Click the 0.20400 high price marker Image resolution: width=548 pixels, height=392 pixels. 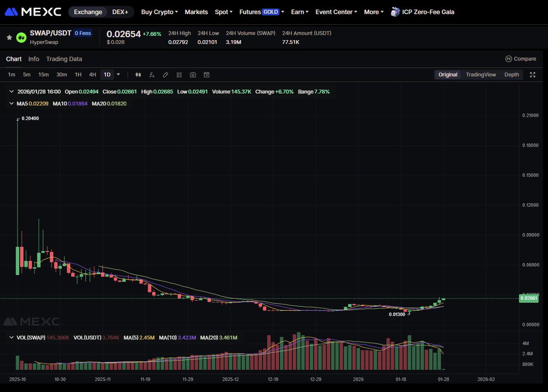pyautogui.click(x=30, y=118)
